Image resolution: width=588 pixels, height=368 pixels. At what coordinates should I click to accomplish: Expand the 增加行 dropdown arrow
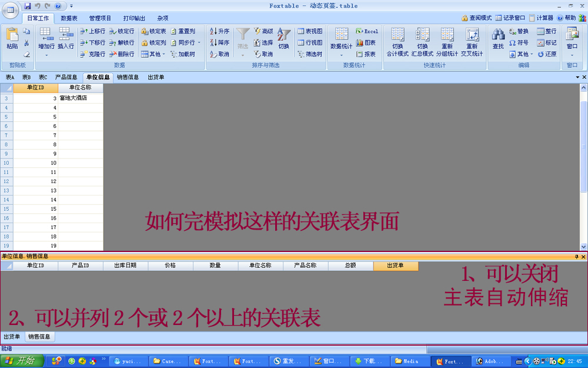46,55
